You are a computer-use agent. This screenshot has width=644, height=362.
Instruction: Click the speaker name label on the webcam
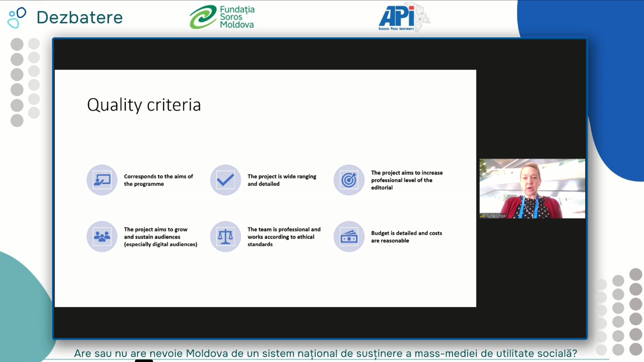point(495,216)
